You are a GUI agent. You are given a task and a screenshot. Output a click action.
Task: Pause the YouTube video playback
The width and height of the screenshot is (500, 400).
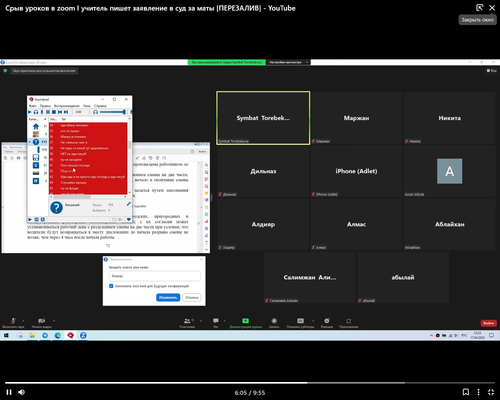click(x=9, y=392)
